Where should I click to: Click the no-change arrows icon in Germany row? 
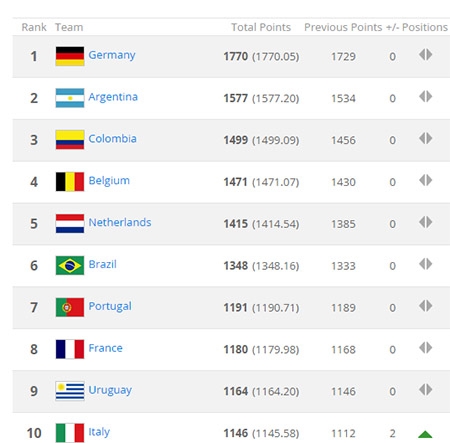click(426, 54)
